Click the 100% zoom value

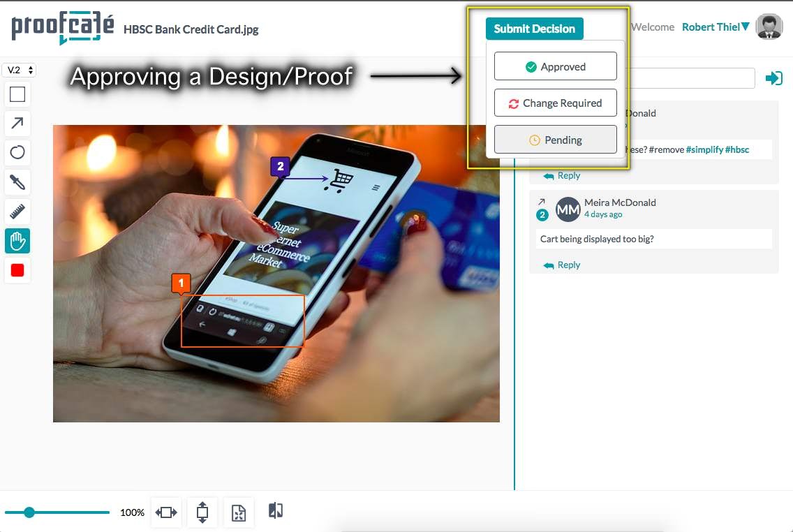click(x=133, y=512)
